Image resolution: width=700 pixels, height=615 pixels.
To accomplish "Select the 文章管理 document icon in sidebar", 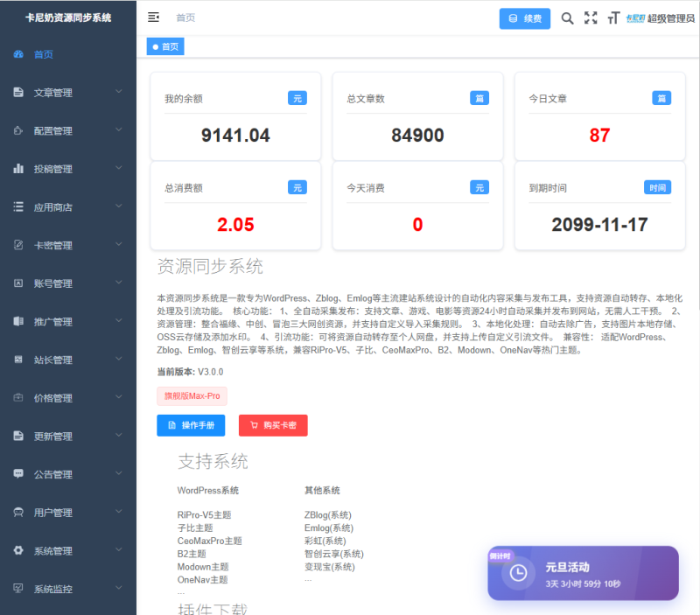I will click(19, 92).
